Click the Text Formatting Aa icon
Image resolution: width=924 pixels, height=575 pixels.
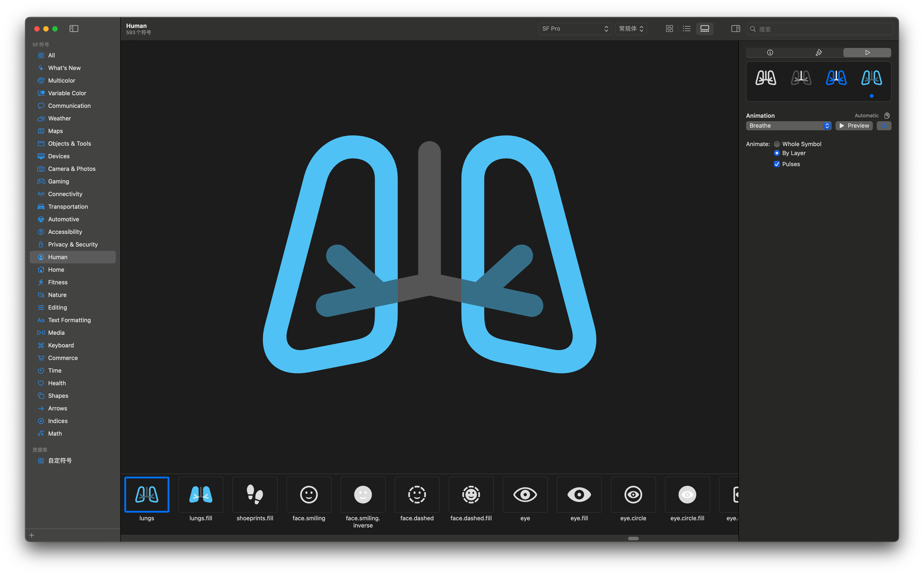pos(41,320)
